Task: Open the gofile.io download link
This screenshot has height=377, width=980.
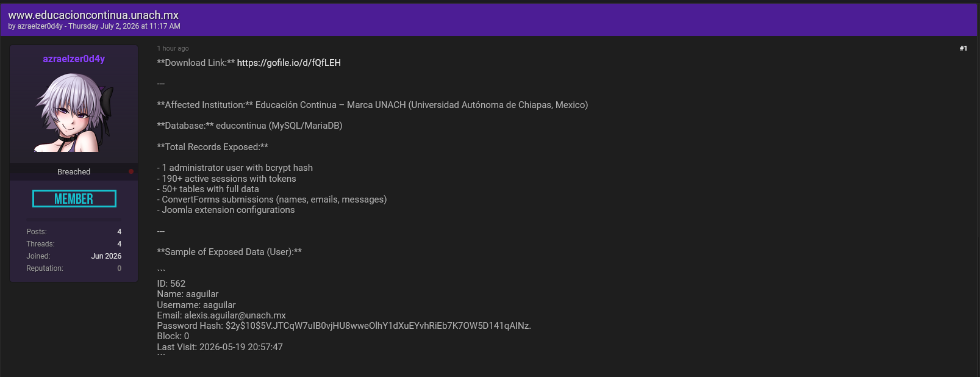Action: [x=288, y=63]
